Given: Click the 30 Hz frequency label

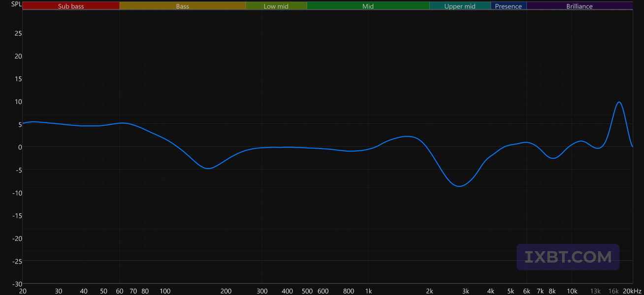Looking at the screenshot, I should click(x=59, y=291).
